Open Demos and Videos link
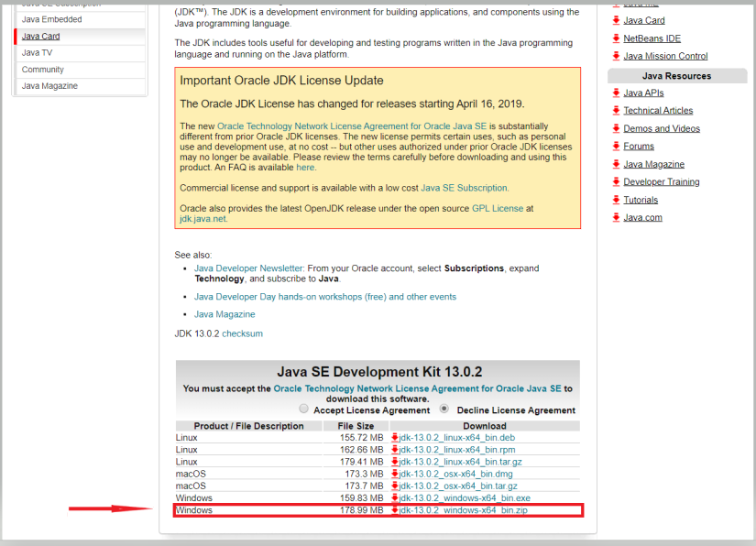This screenshot has height=546, width=756. click(x=662, y=128)
